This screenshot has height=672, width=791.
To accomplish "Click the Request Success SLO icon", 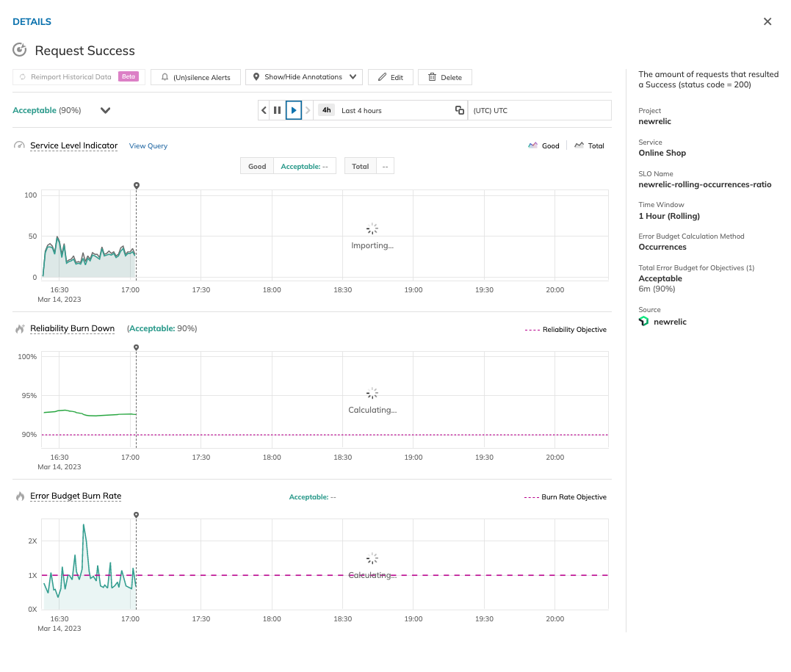I will pos(20,51).
